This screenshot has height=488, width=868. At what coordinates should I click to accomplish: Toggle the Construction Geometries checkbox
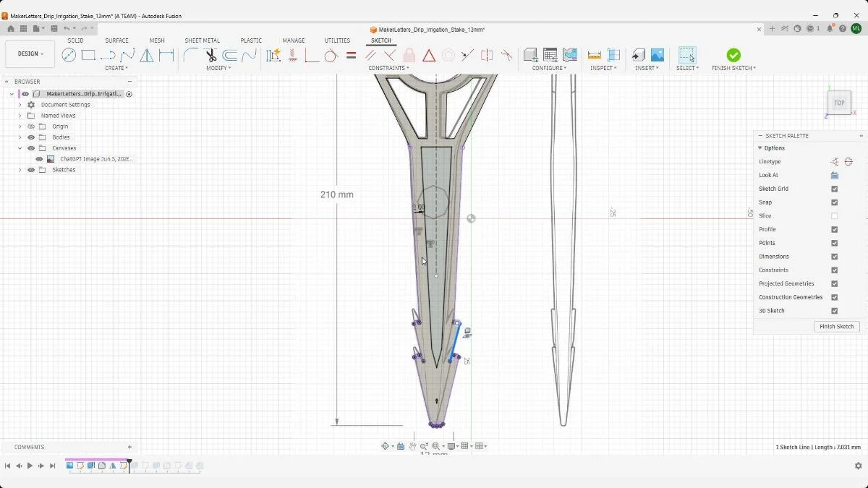834,297
